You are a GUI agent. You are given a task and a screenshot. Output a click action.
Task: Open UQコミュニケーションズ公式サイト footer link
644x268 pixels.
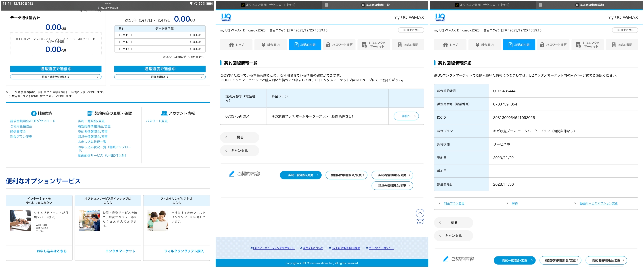coord(273,248)
